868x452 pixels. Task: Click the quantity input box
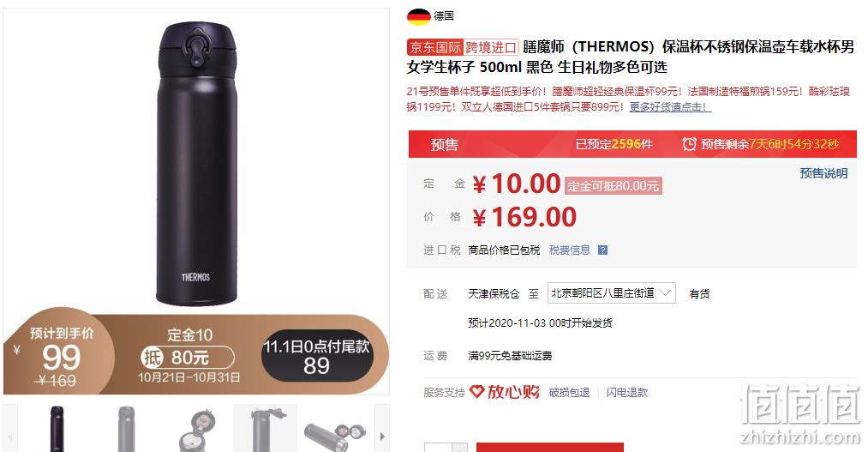point(438,448)
